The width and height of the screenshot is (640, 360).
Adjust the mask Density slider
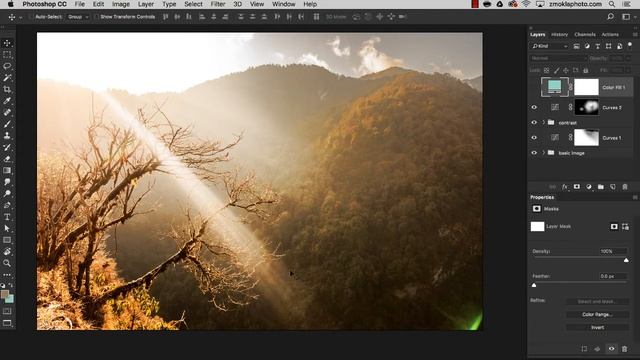tap(626, 260)
